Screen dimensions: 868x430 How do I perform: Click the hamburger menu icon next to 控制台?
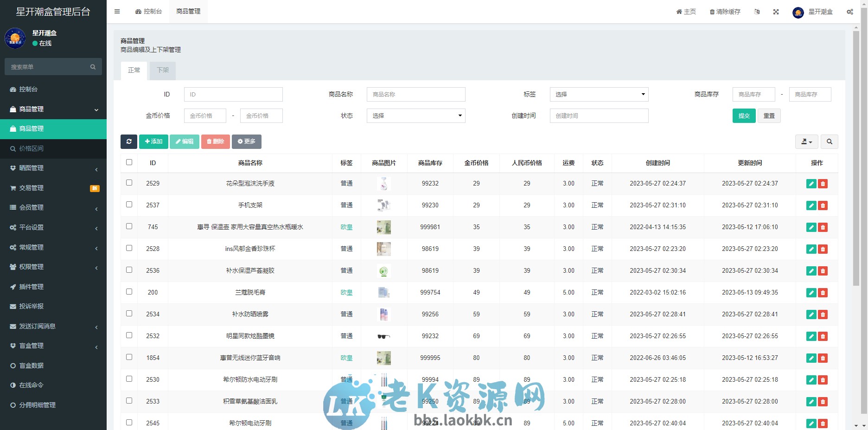click(x=117, y=11)
